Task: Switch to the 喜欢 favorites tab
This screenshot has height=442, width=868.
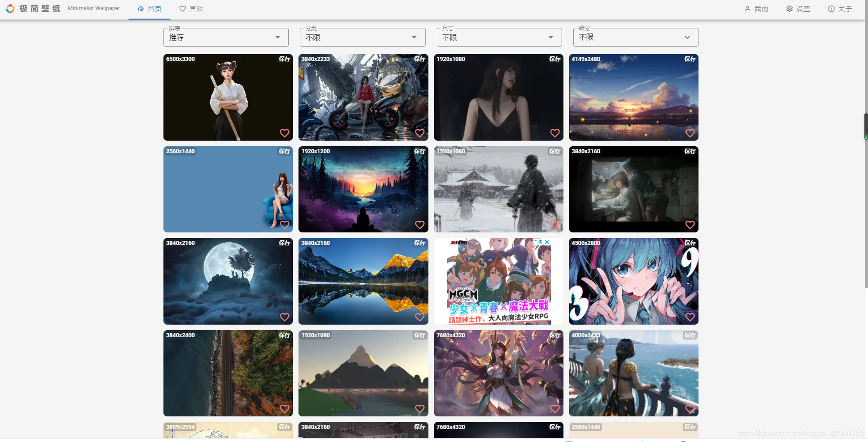Action: 191,9
